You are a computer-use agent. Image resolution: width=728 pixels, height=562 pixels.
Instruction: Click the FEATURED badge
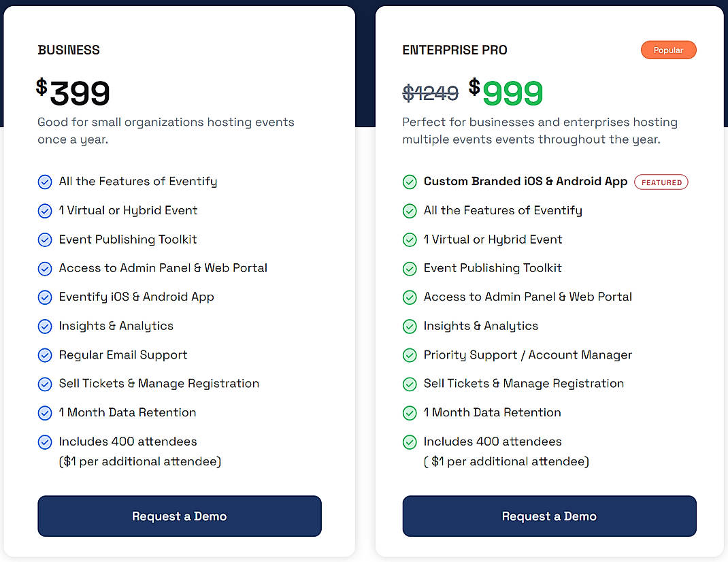tap(661, 182)
